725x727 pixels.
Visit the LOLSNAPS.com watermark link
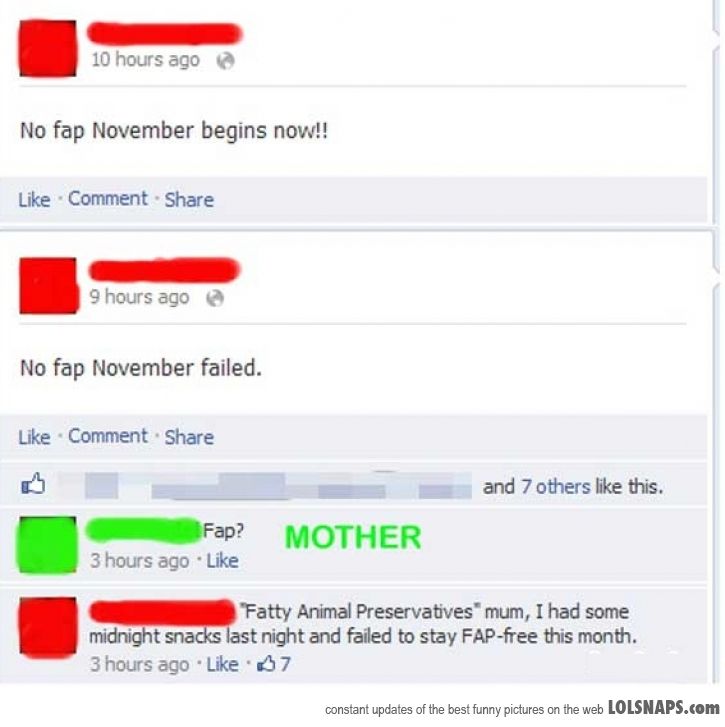pyautogui.click(x=663, y=708)
